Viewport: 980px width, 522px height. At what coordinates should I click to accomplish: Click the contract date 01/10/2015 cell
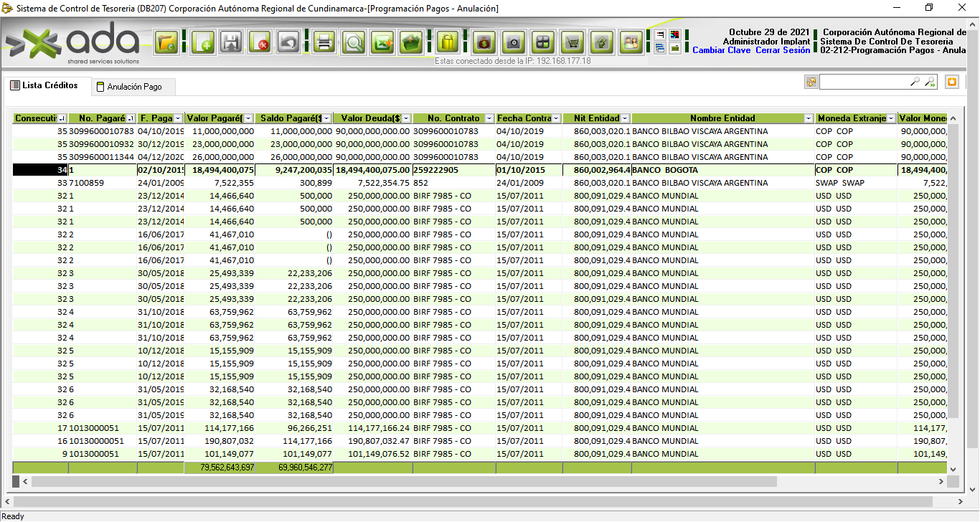pyautogui.click(x=529, y=170)
